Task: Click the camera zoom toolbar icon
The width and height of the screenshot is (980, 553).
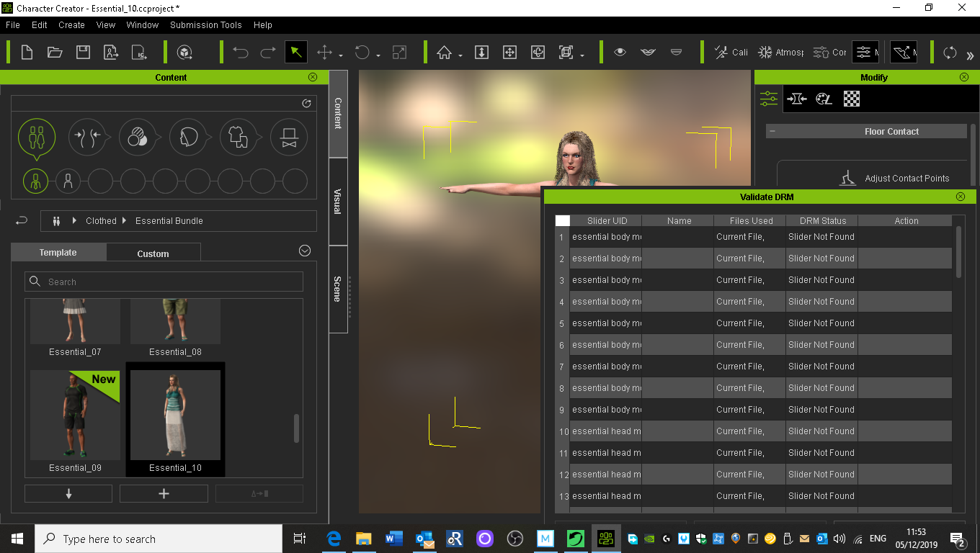Action: click(x=482, y=53)
